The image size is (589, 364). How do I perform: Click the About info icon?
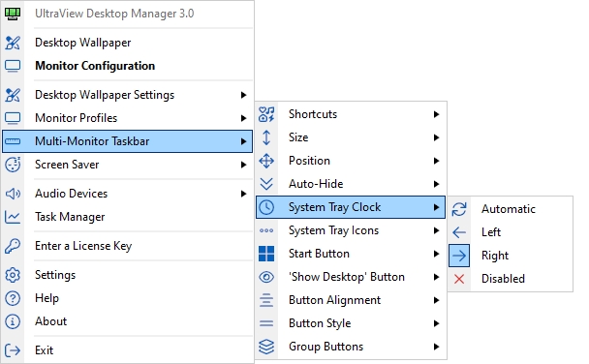tap(13, 321)
